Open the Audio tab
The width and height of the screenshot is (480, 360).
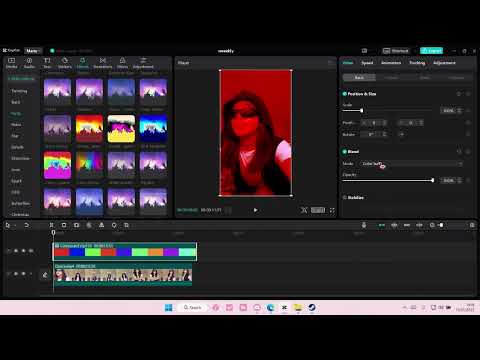pyautogui.click(x=29, y=63)
